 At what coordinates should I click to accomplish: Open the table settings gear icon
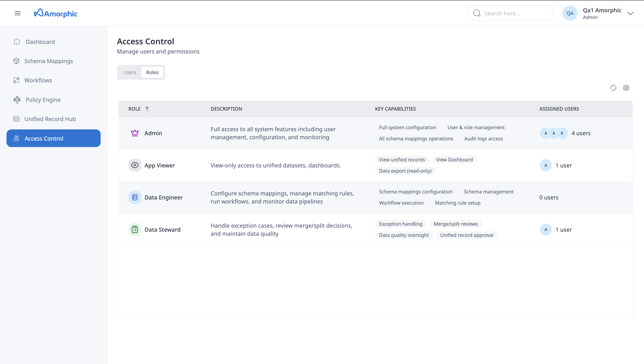(x=626, y=88)
